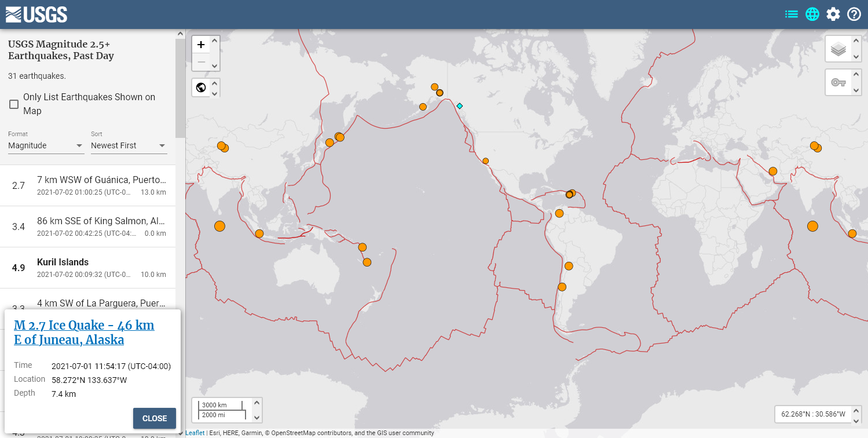Image resolution: width=868 pixels, height=438 pixels.
Task: Click up arrow beside layers control
Action: 856,41
